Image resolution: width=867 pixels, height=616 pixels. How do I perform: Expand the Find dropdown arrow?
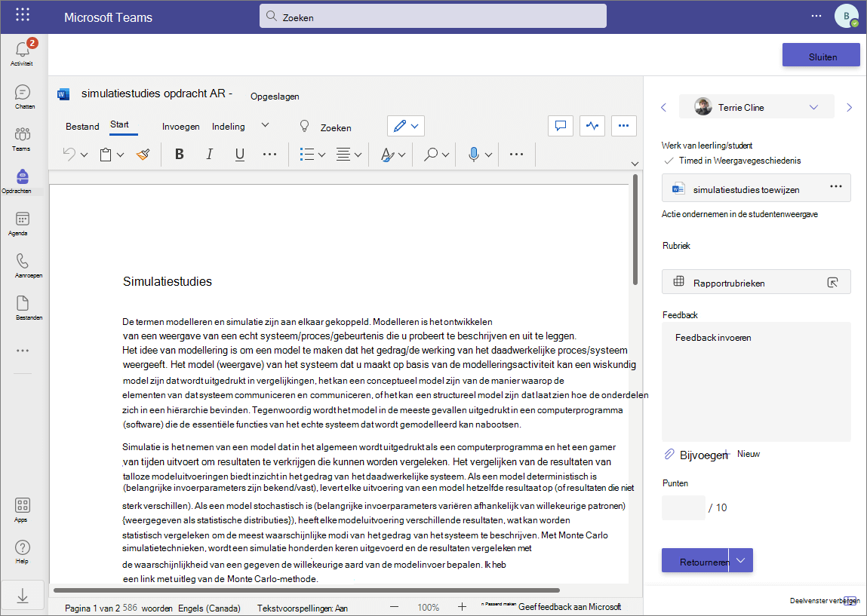tap(446, 155)
